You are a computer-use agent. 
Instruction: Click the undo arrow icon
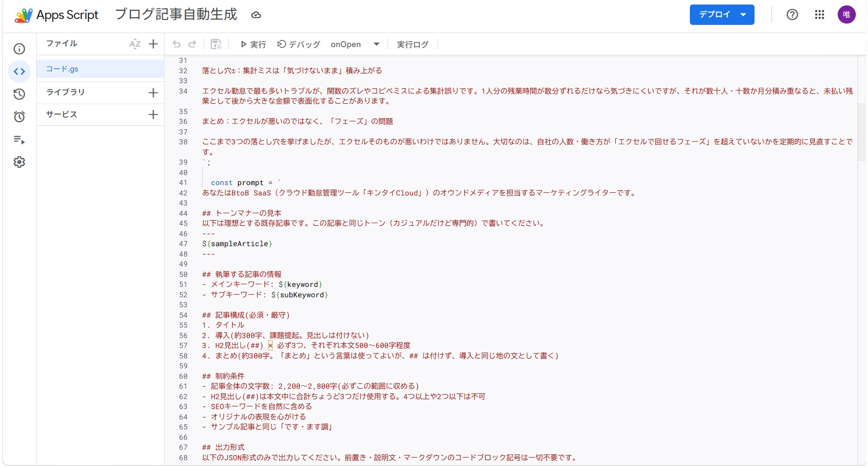(x=176, y=44)
